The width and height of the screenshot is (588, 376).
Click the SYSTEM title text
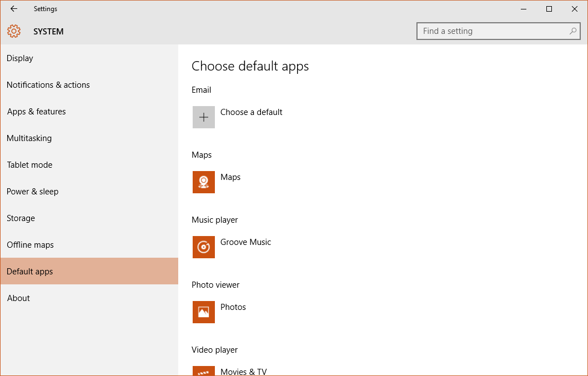click(48, 32)
